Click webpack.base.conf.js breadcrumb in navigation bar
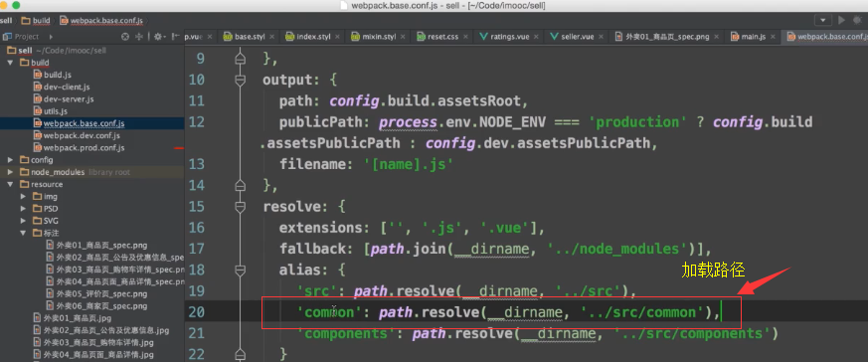Screen dimensions: 868x362 coord(101,21)
